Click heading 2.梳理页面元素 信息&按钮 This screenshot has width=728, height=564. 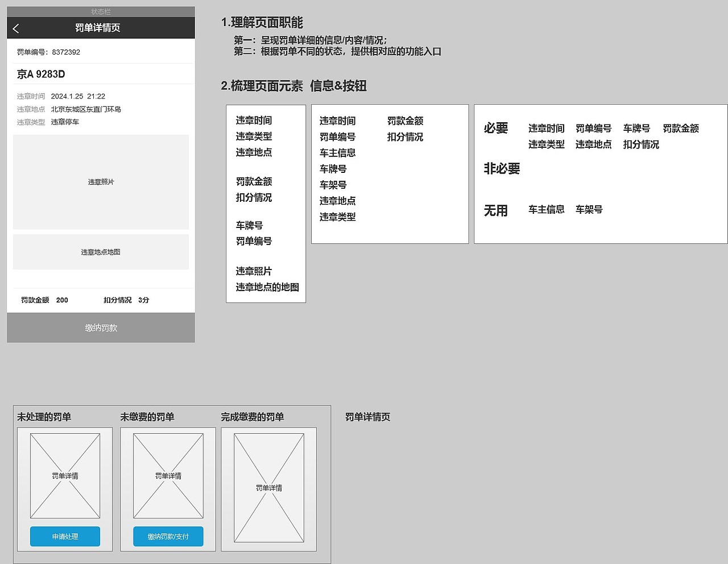point(293,86)
